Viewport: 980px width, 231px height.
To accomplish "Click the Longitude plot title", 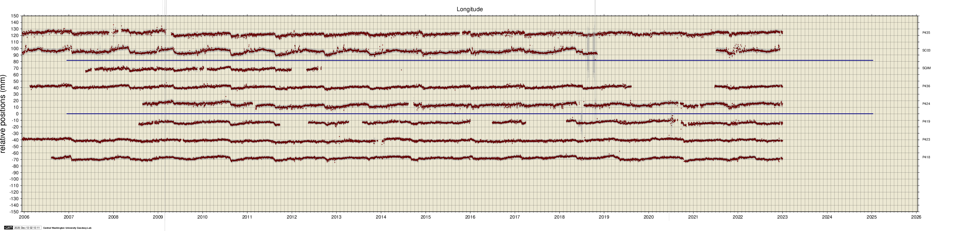I will tap(470, 9).
